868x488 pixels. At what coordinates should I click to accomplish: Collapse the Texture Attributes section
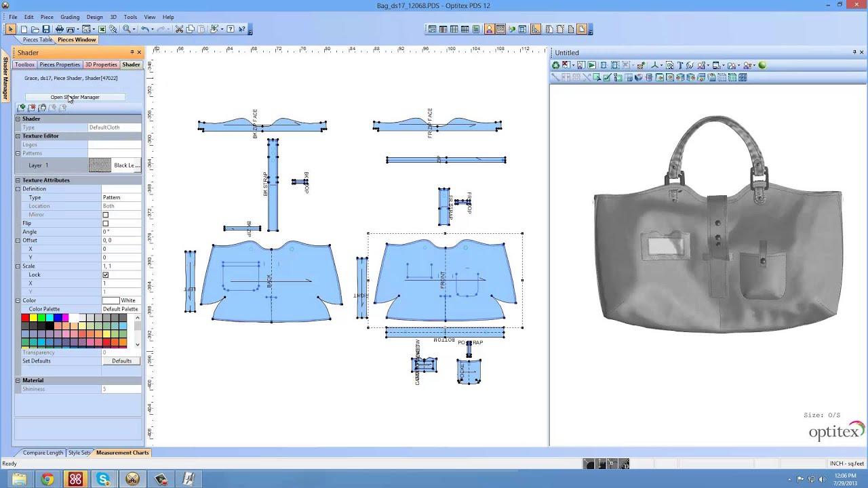coord(18,180)
